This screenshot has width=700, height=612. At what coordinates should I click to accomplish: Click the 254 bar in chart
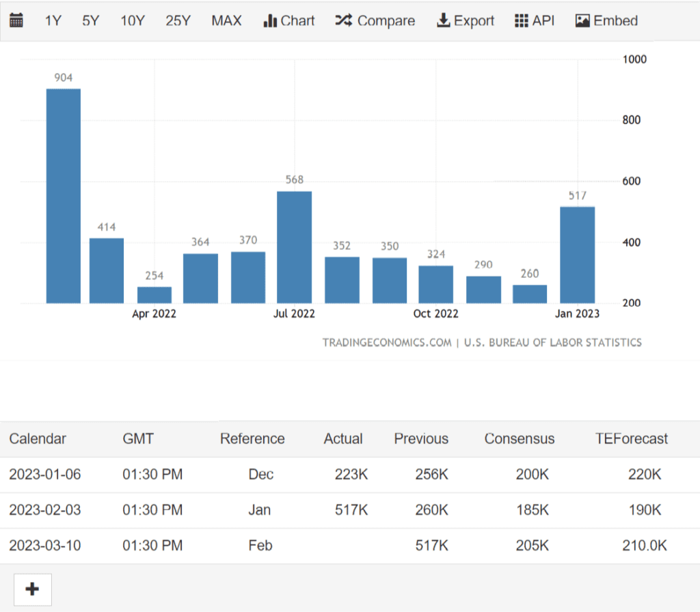click(154, 295)
